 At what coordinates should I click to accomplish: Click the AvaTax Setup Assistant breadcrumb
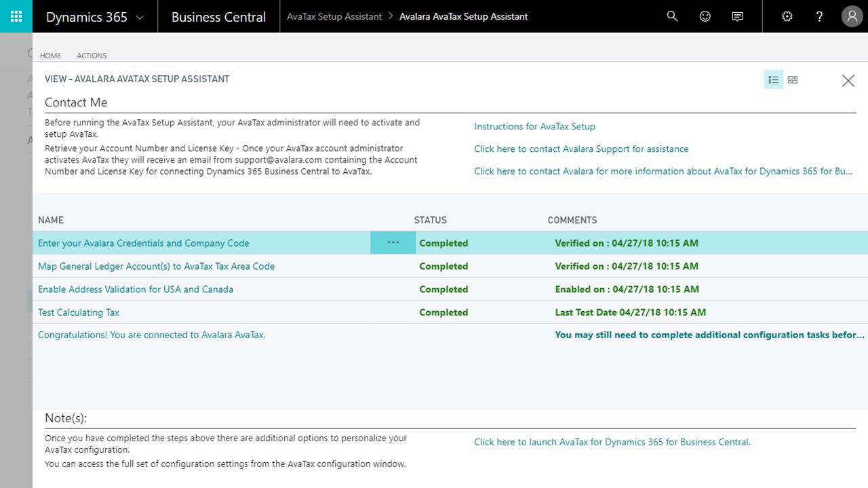pos(334,16)
